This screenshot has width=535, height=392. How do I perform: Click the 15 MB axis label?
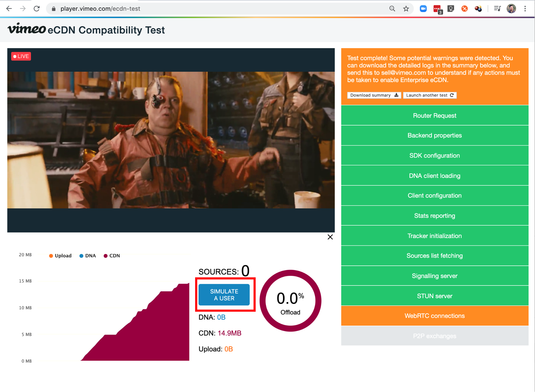tap(25, 281)
